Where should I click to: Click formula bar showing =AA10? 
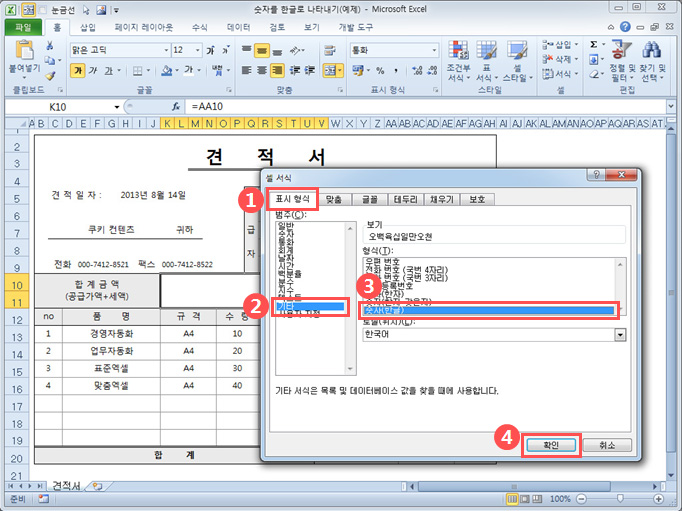[x=425, y=107]
